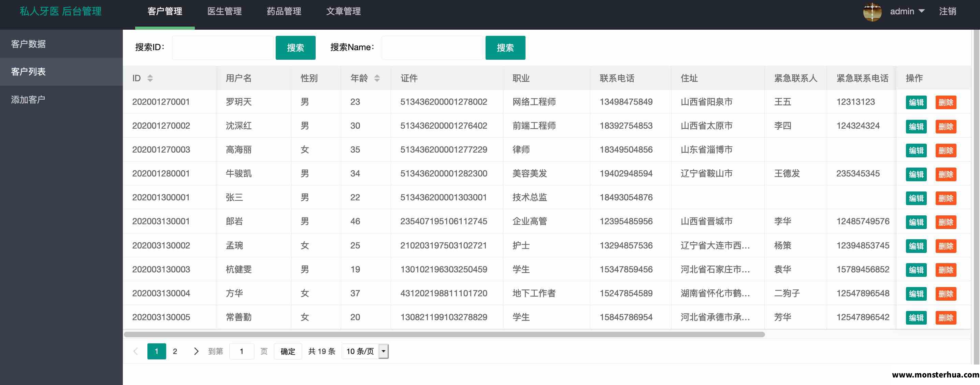Edit customer 杭健雯 row
Screen dimensions: 980x385
click(x=916, y=270)
